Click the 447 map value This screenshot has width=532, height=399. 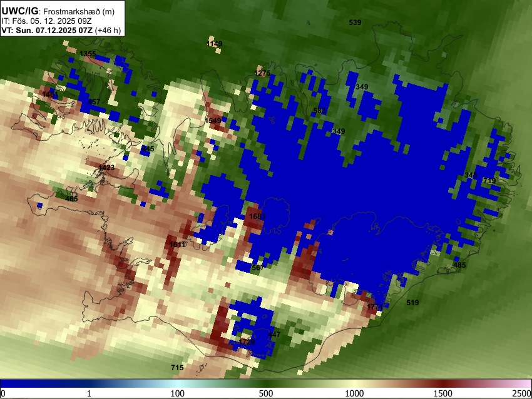coord(274,335)
